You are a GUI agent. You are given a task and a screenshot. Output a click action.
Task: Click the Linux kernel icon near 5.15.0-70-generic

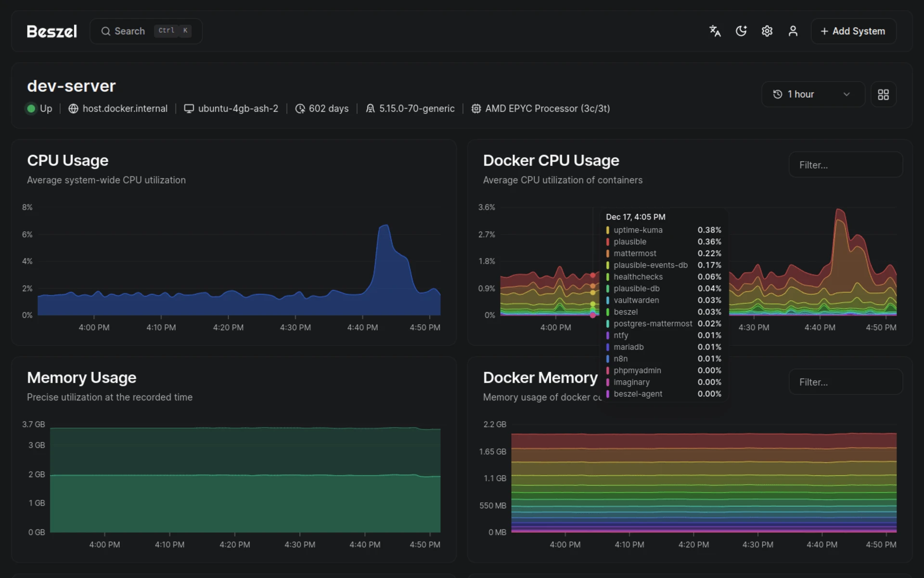tap(370, 109)
